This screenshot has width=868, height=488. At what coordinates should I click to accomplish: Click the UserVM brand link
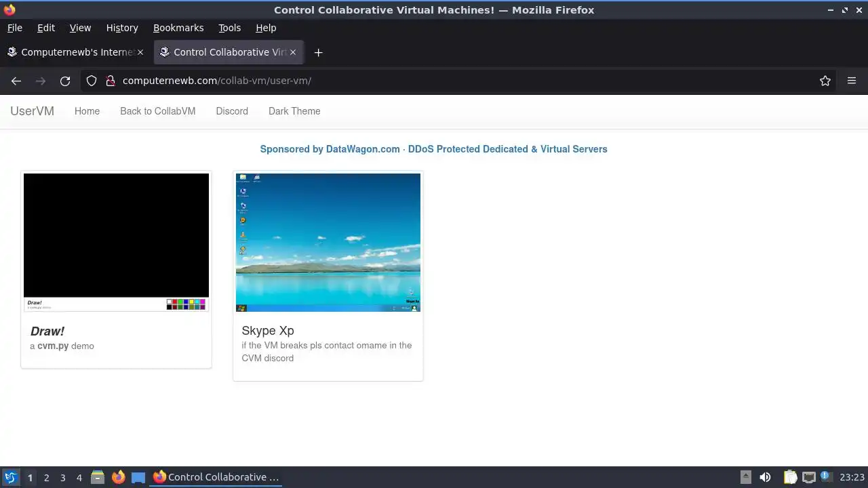[x=32, y=111]
